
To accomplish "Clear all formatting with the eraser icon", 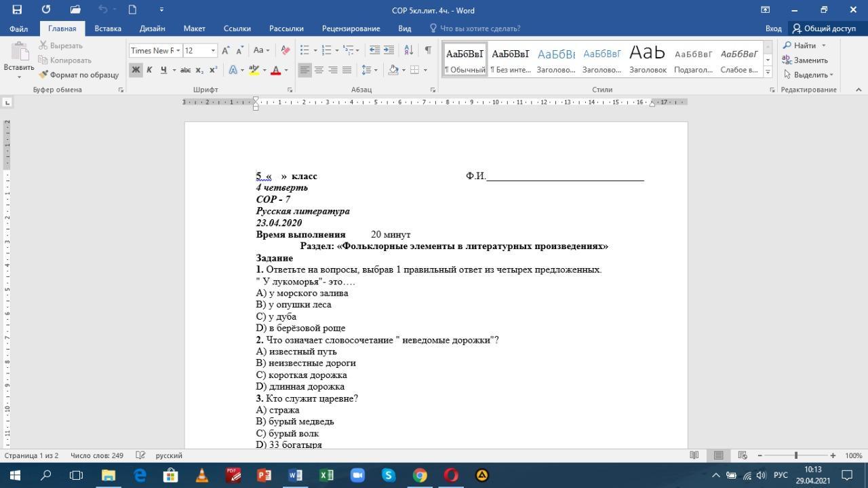I will [x=285, y=50].
